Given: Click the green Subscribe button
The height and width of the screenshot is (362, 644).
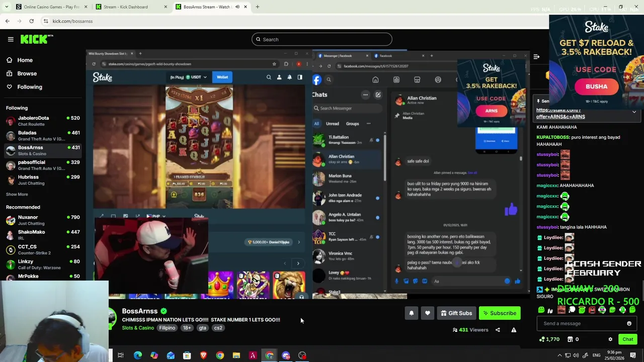Looking at the screenshot, I should coord(500,313).
